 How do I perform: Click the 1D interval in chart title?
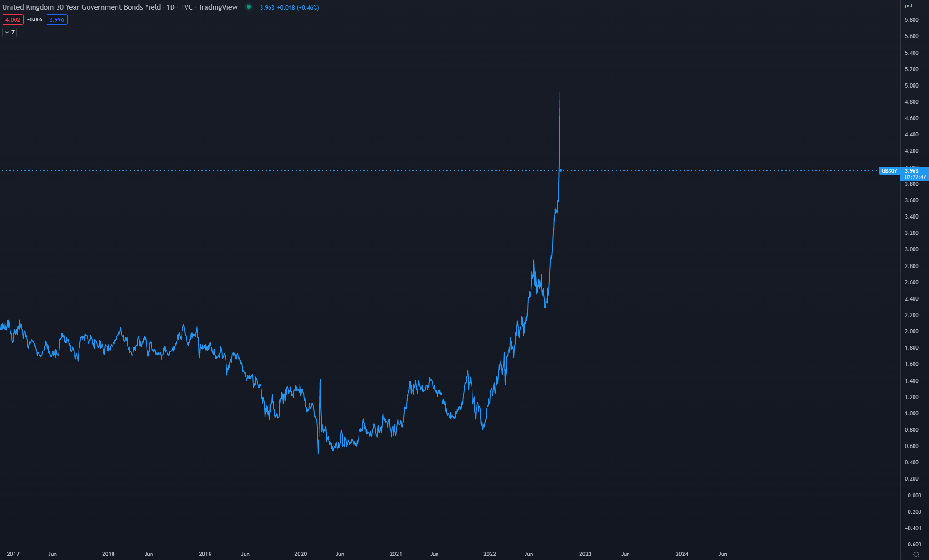(171, 7)
